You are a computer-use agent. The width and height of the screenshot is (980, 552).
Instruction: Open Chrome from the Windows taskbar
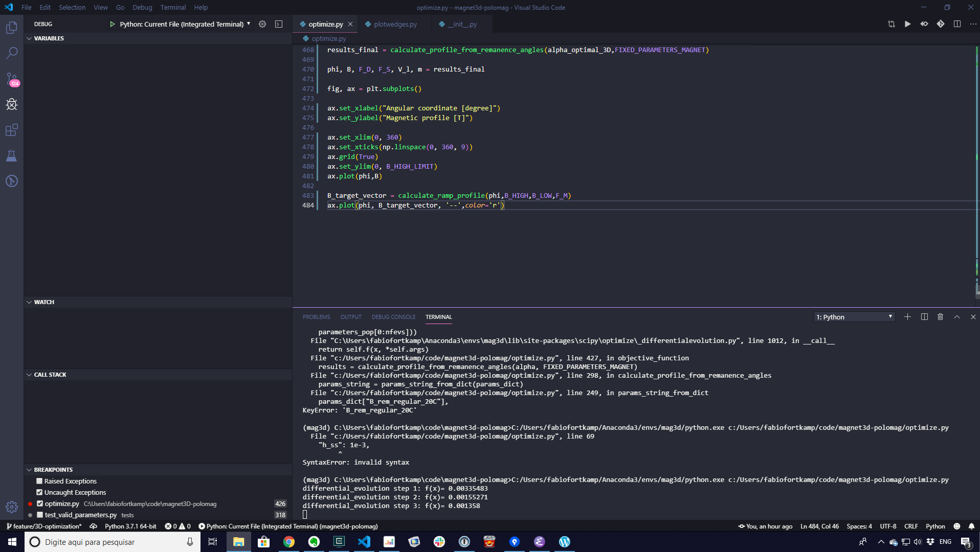(x=289, y=542)
